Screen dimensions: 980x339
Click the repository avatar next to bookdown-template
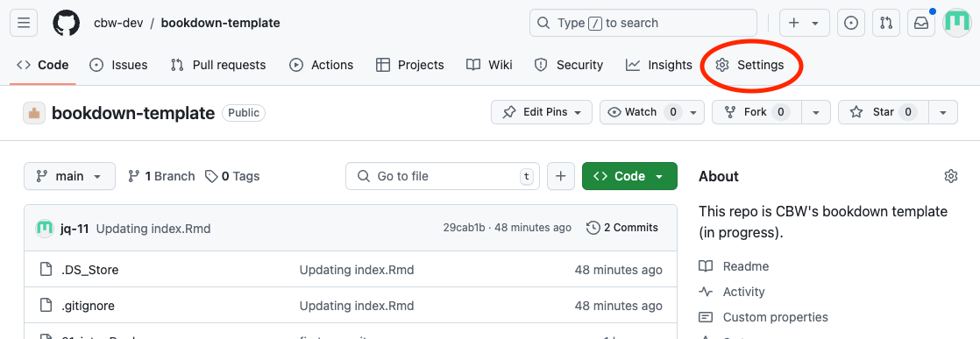(x=34, y=113)
